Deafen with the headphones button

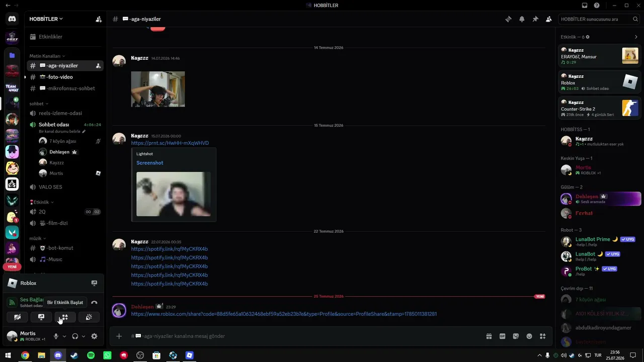tap(75, 336)
